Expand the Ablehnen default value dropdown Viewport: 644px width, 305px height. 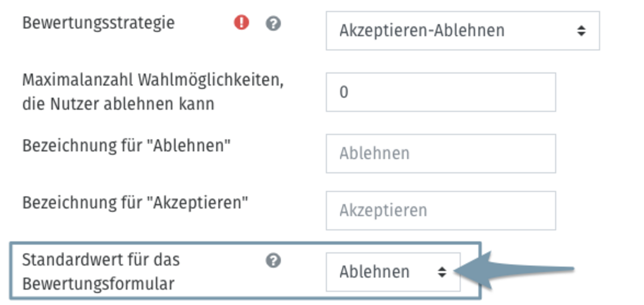(393, 272)
